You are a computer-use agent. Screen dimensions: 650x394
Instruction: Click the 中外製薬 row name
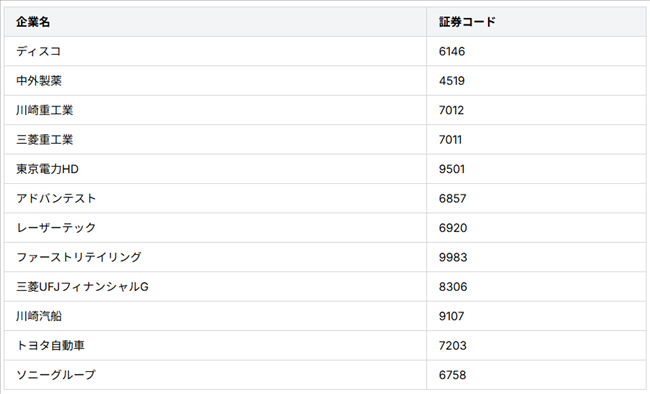[x=39, y=81]
